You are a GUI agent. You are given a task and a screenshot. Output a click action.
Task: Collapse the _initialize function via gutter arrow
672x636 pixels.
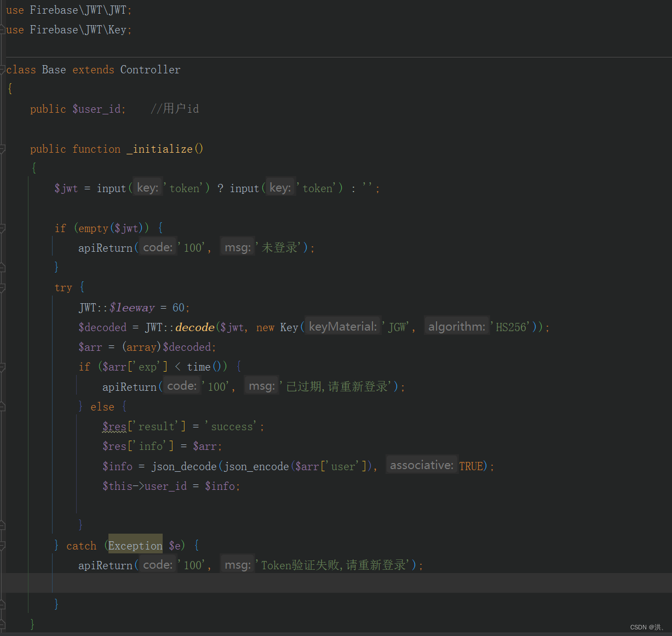tap(3, 148)
